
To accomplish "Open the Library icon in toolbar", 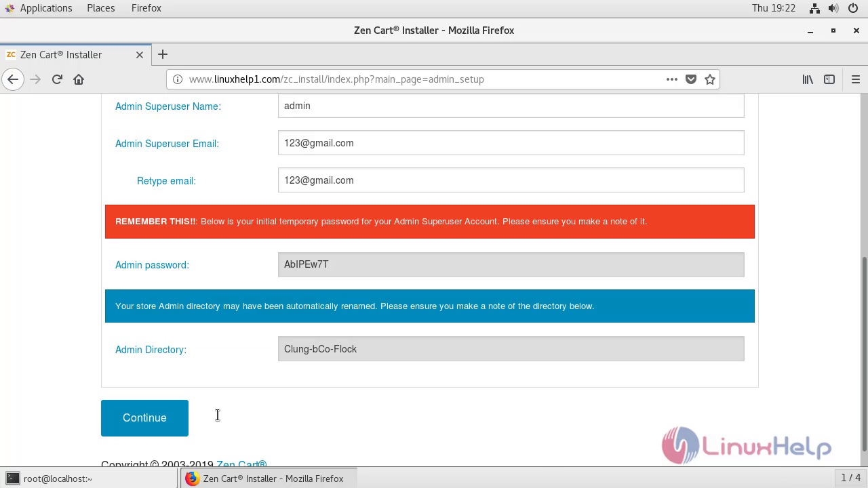I will 808,79.
